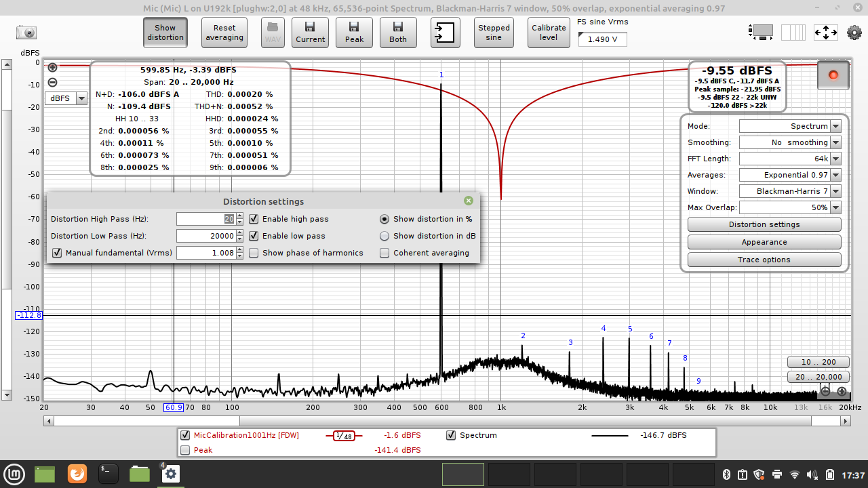Click the input routing arrow-in-box icon
This screenshot has height=488, width=868.
(x=445, y=33)
